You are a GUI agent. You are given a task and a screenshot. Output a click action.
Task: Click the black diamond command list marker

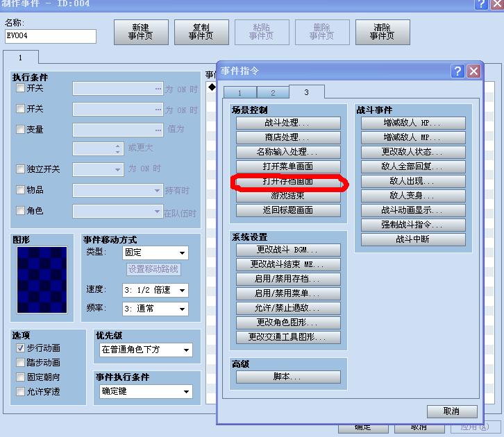212,87
